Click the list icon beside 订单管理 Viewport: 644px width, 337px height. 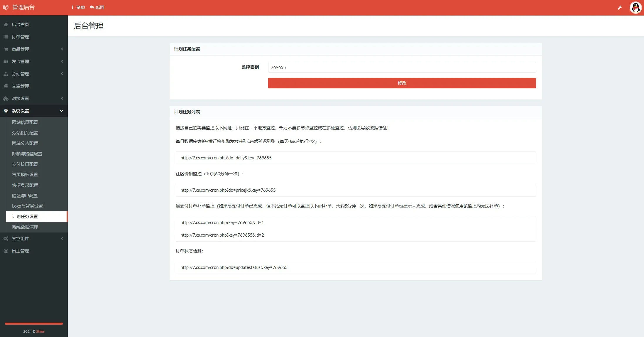point(6,37)
